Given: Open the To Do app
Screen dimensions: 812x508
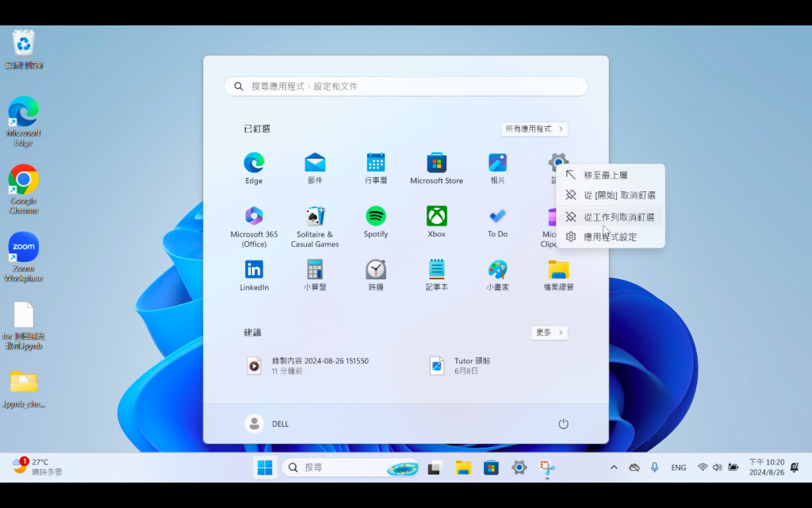Looking at the screenshot, I should [x=497, y=222].
